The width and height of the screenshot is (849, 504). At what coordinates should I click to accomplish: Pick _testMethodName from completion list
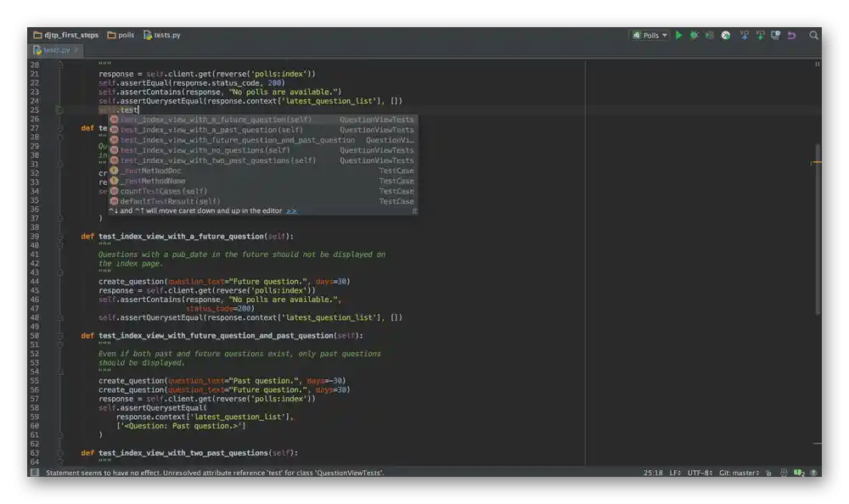pyautogui.click(x=262, y=181)
